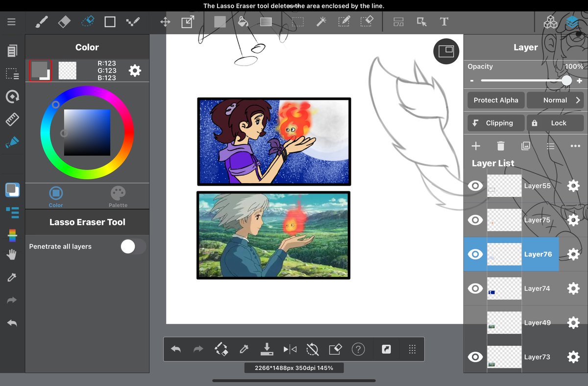The width and height of the screenshot is (588, 386).
Task: Delete the selected layer using the trash icon
Action: 500,145
